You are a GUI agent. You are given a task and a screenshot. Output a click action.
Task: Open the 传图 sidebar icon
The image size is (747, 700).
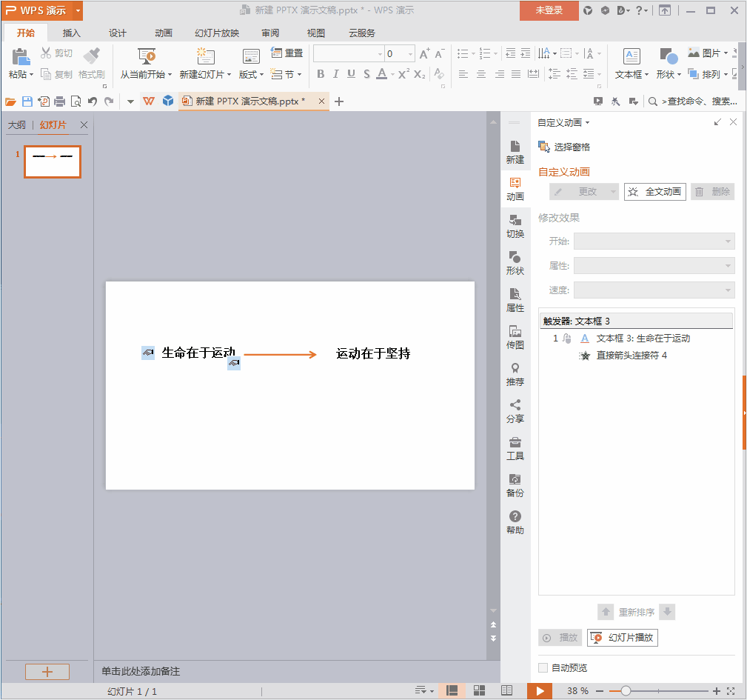(515, 338)
